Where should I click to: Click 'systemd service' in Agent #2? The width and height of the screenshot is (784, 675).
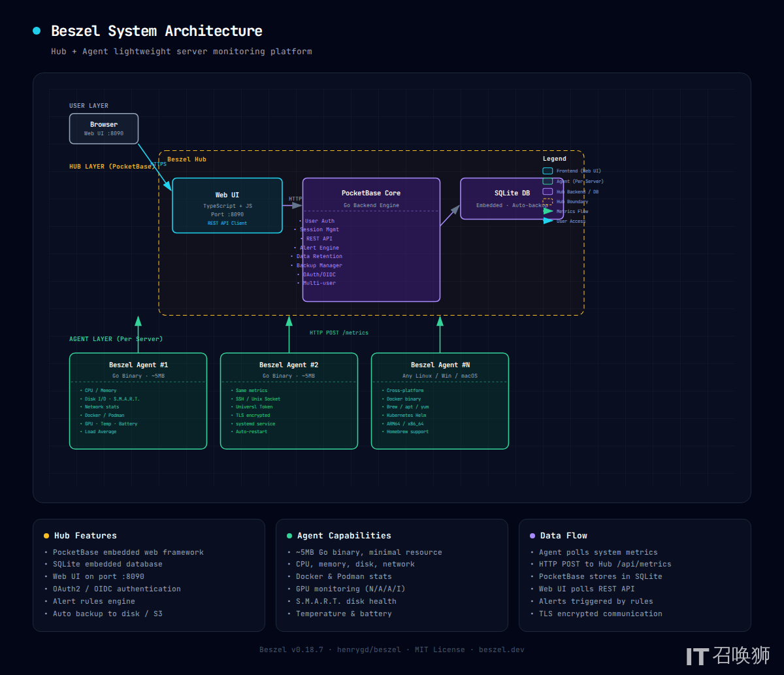point(255,423)
